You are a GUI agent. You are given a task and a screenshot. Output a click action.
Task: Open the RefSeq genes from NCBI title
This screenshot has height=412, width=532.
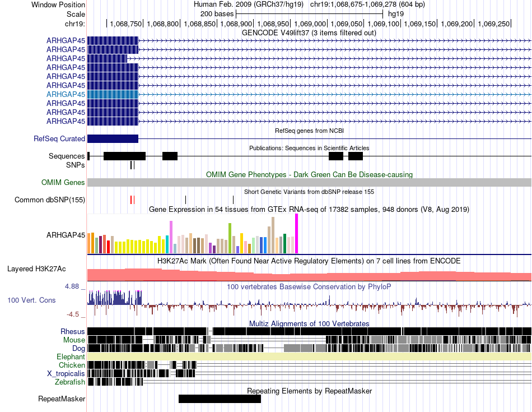309,131
